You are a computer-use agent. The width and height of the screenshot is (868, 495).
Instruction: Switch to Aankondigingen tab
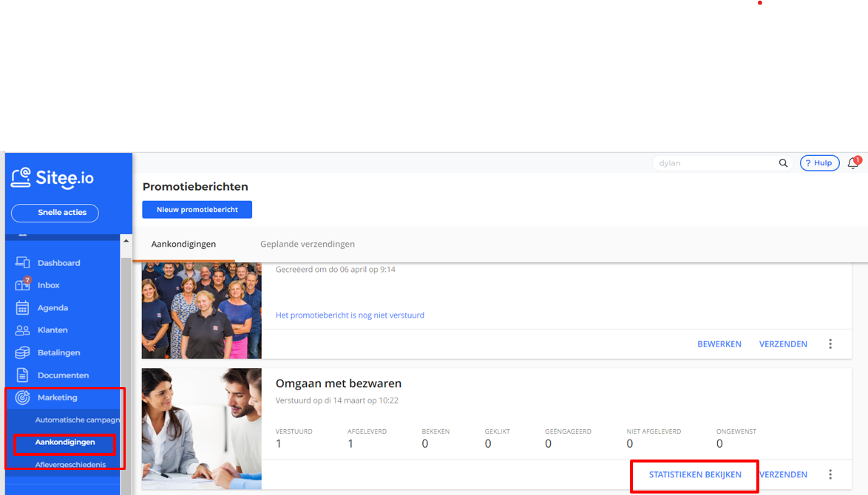[184, 244]
